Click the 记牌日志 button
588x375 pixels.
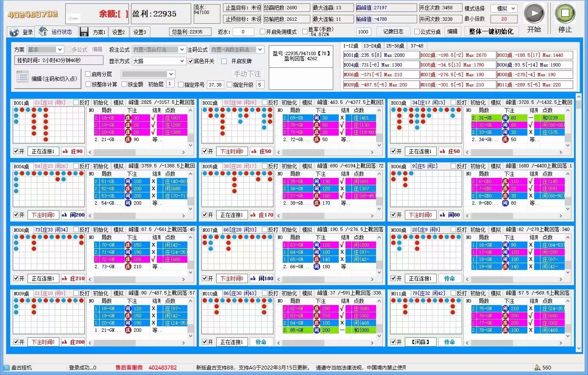coord(393,31)
